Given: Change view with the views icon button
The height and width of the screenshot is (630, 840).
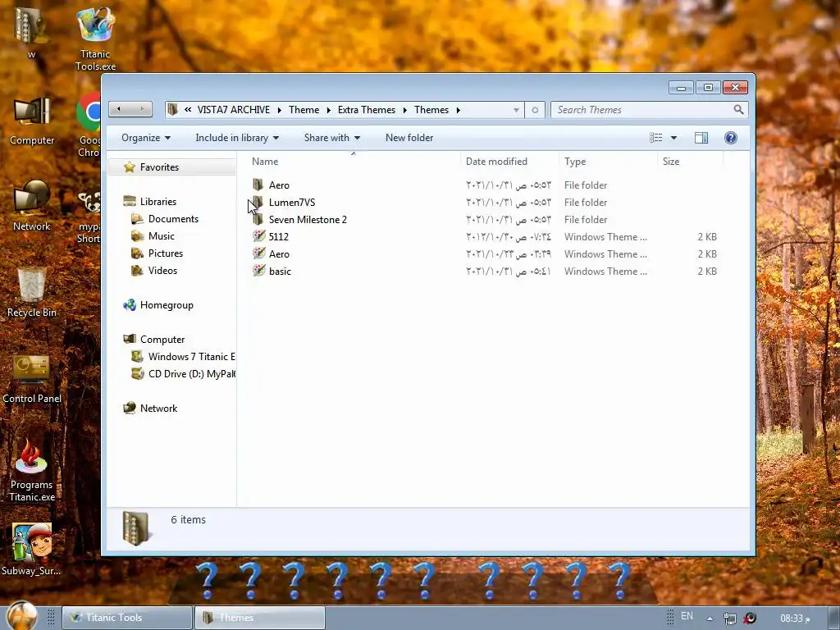Looking at the screenshot, I should (x=655, y=138).
